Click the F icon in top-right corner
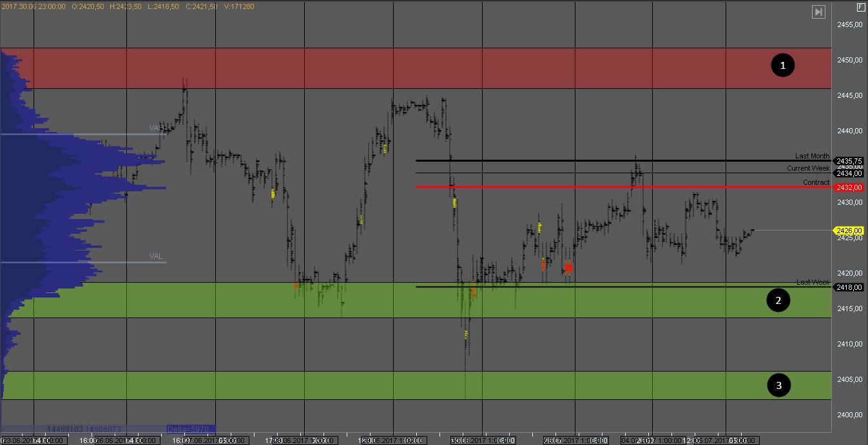Image resolution: width=868 pixels, height=445 pixels. coord(860,7)
